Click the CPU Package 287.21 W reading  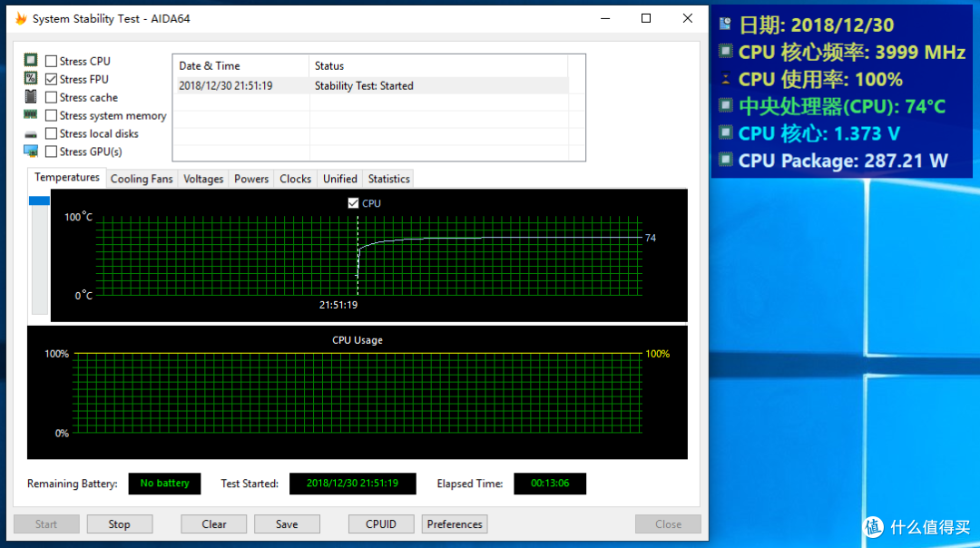[843, 161]
